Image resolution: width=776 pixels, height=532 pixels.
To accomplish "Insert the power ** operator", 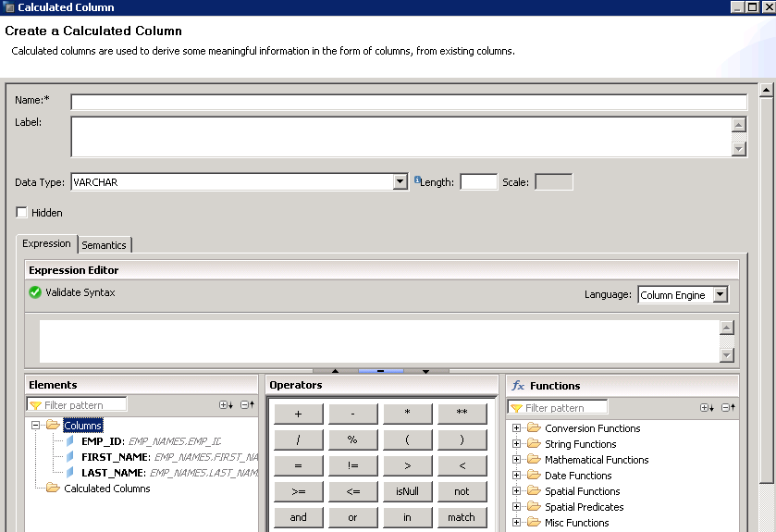I will pos(462,414).
